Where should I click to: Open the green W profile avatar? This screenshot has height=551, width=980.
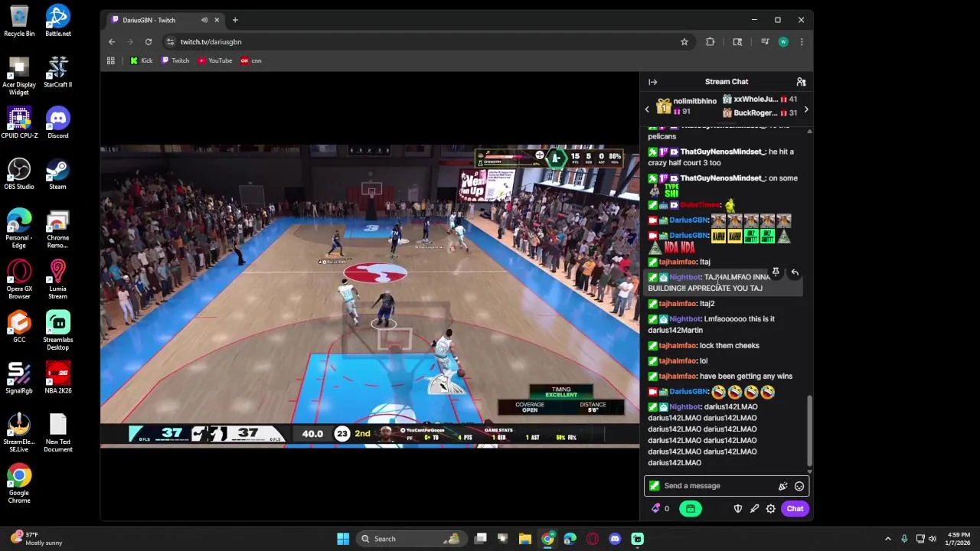tap(783, 42)
